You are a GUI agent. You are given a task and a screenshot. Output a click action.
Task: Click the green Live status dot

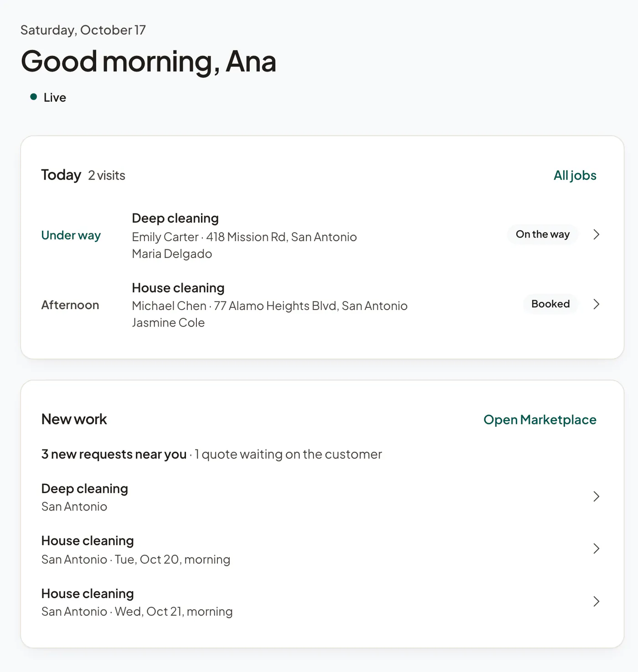(x=33, y=97)
